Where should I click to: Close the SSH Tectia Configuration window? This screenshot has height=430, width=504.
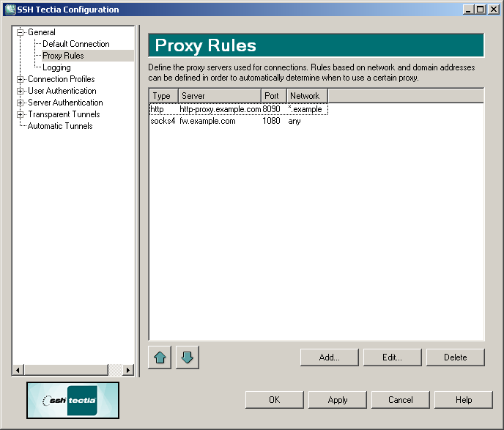(494, 10)
